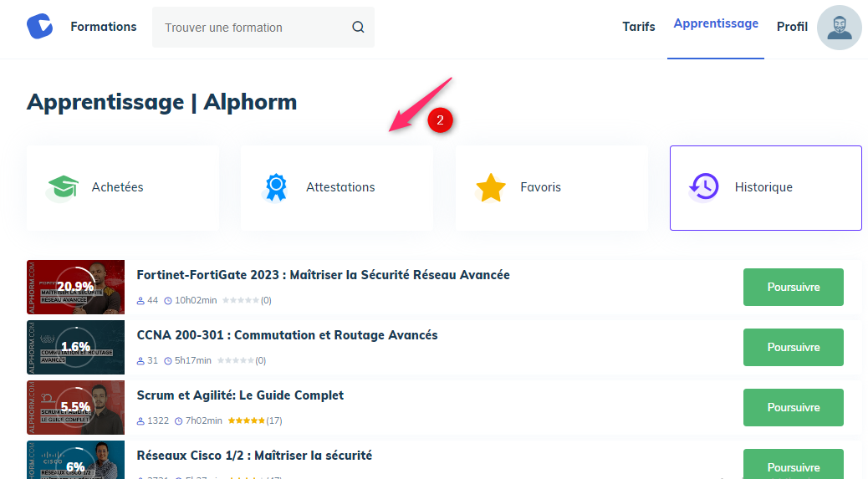Open the Formations menu
868x479 pixels.
(104, 27)
